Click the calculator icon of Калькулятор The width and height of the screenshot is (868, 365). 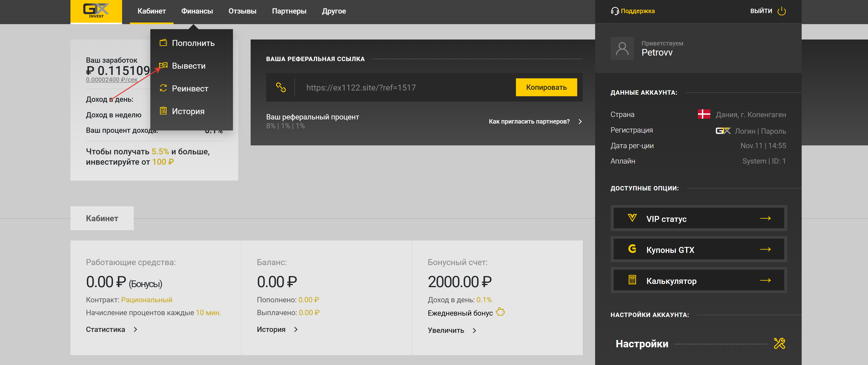click(632, 280)
